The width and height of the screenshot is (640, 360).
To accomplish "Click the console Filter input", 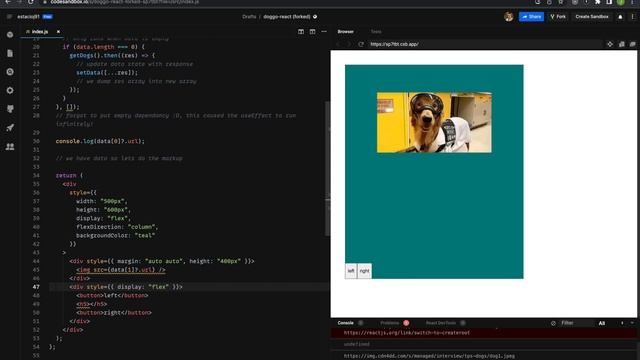I will pyautogui.click(x=576, y=323).
